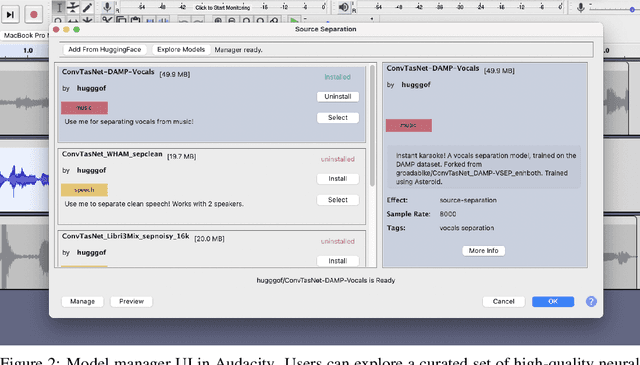This screenshot has height=365, width=640.
Task: Click the Cancel button
Action: click(503, 301)
